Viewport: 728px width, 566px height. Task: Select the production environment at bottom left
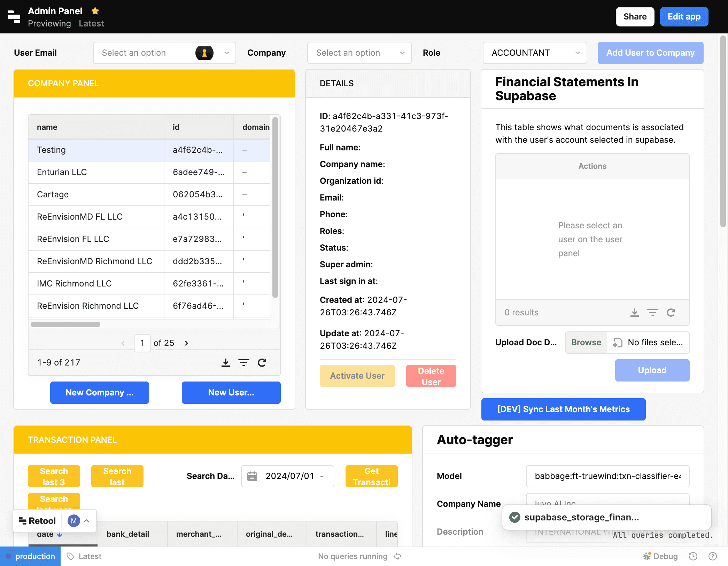[30, 556]
